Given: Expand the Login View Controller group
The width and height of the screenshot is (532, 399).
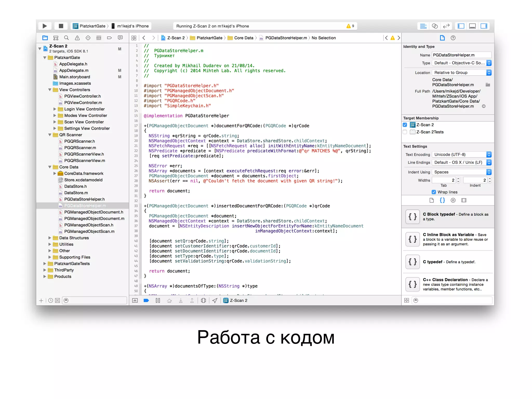Looking at the screenshot, I should click(55, 109).
